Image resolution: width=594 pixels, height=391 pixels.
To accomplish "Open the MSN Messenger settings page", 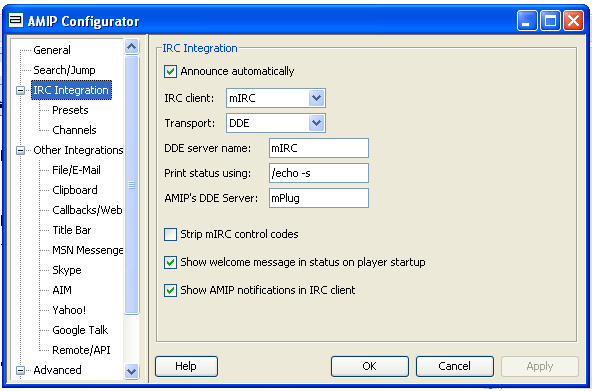I will click(x=88, y=250).
